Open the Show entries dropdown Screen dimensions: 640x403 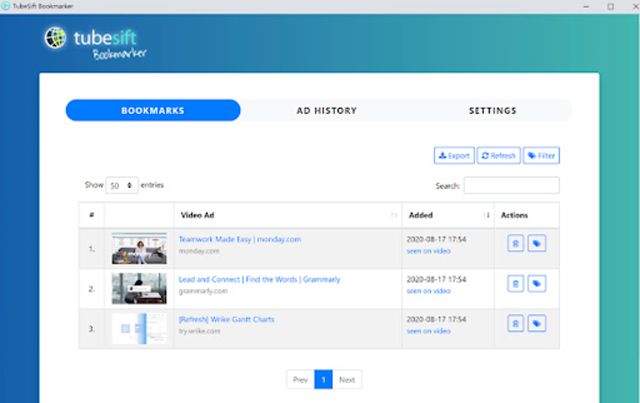122,185
